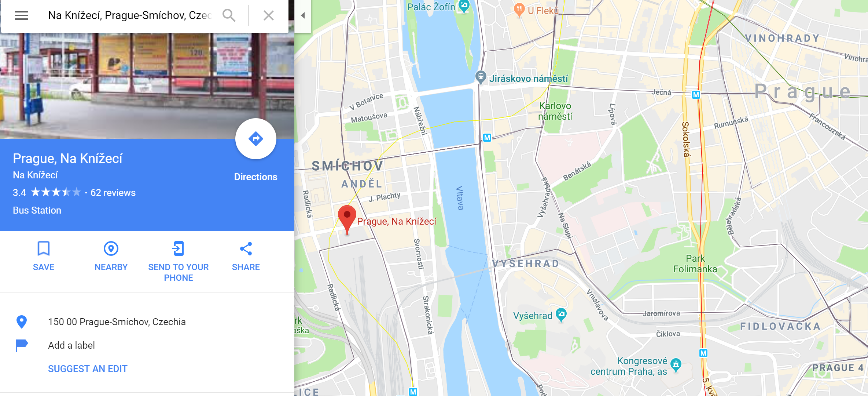Open the 62 reviews link
Viewport: 868px width, 396px height.
click(x=113, y=193)
